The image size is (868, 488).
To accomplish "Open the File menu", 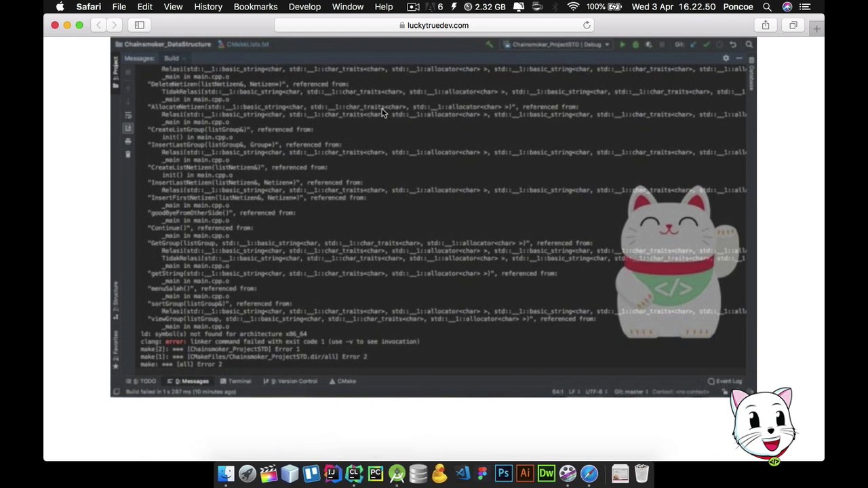I will tap(119, 7).
